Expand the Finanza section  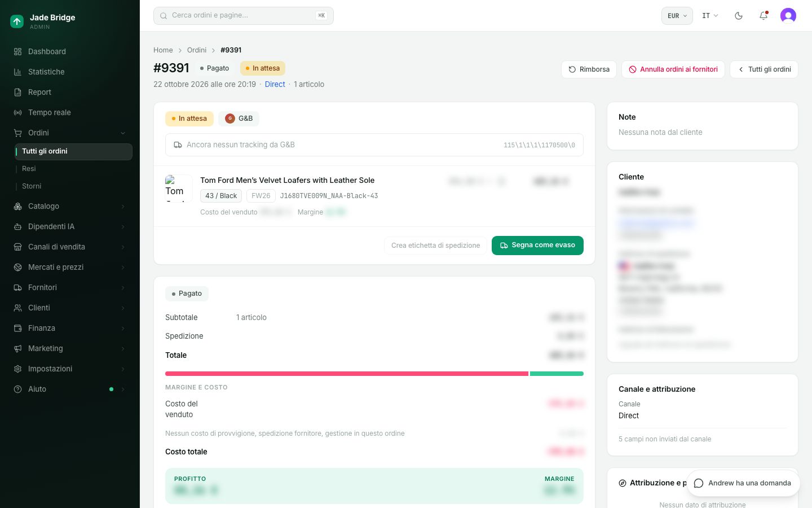click(70, 328)
